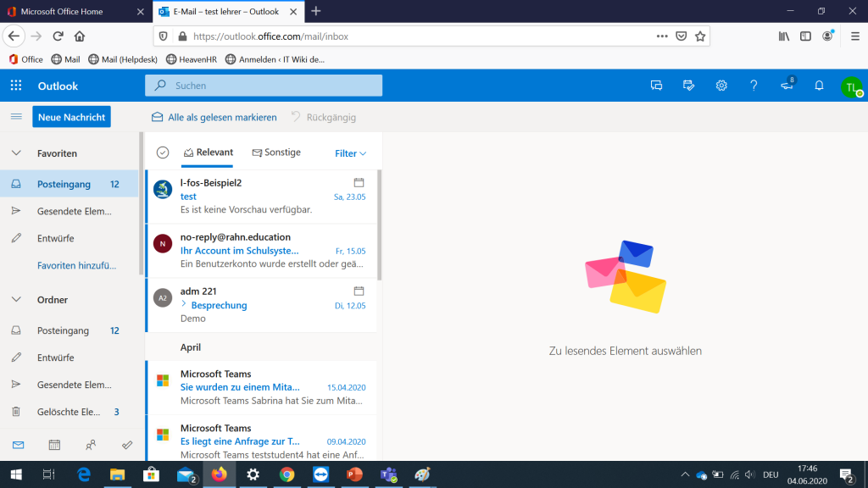Open the Mail (Helpdesk) bookmark
This screenshot has width=868, height=488.
[123, 59]
